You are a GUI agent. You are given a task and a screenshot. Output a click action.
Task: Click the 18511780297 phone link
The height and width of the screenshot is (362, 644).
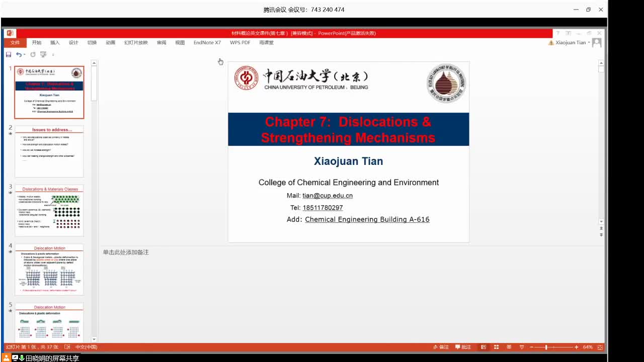(x=323, y=208)
